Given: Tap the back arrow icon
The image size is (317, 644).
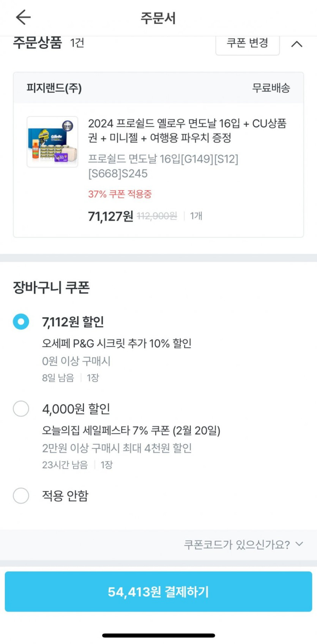Looking at the screenshot, I should click(x=23, y=17).
